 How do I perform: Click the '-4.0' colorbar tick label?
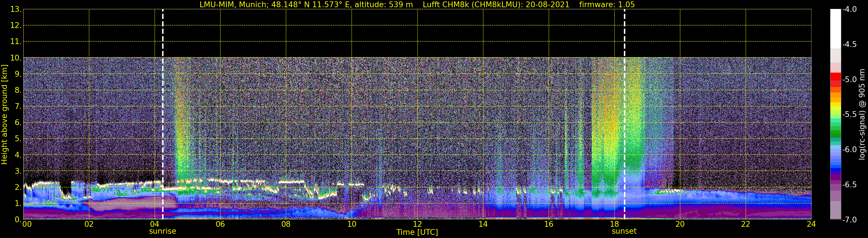click(x=849, y=10)
